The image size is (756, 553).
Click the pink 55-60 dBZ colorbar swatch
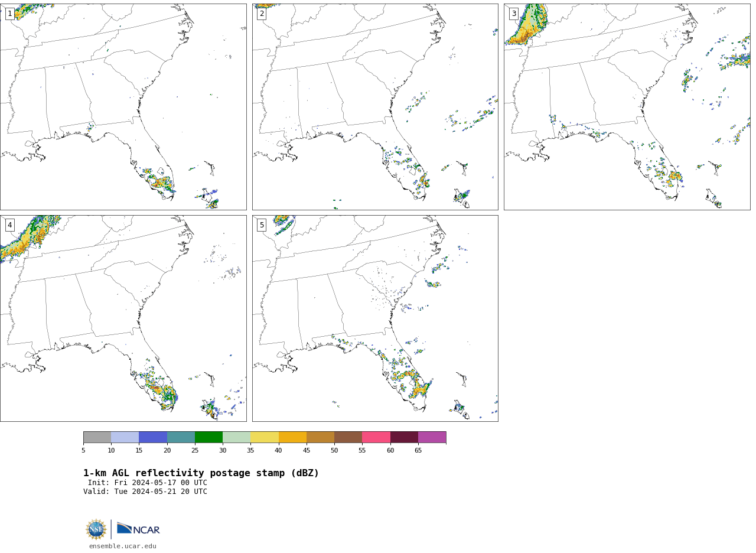[x=376, y=437]
